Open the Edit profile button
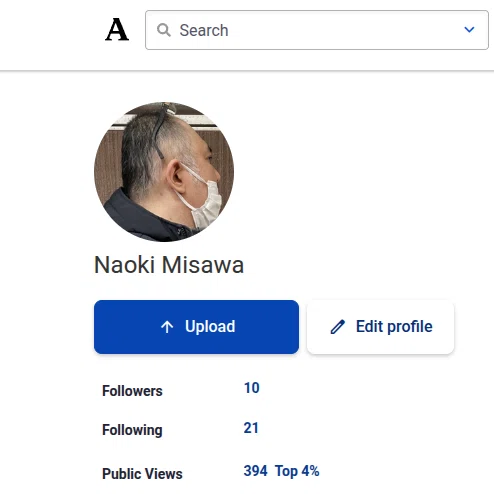Screen dimensions: 494x494 (380, 327)
